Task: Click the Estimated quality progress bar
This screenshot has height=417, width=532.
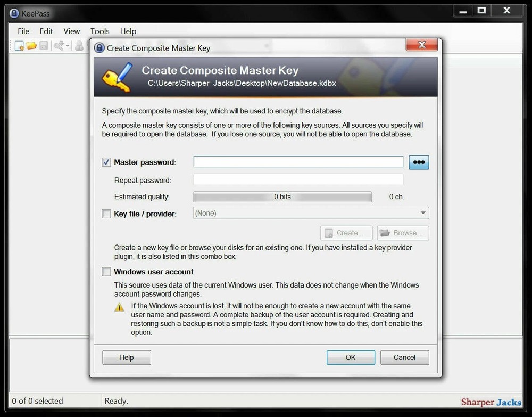Action: [x=282, y=197]
